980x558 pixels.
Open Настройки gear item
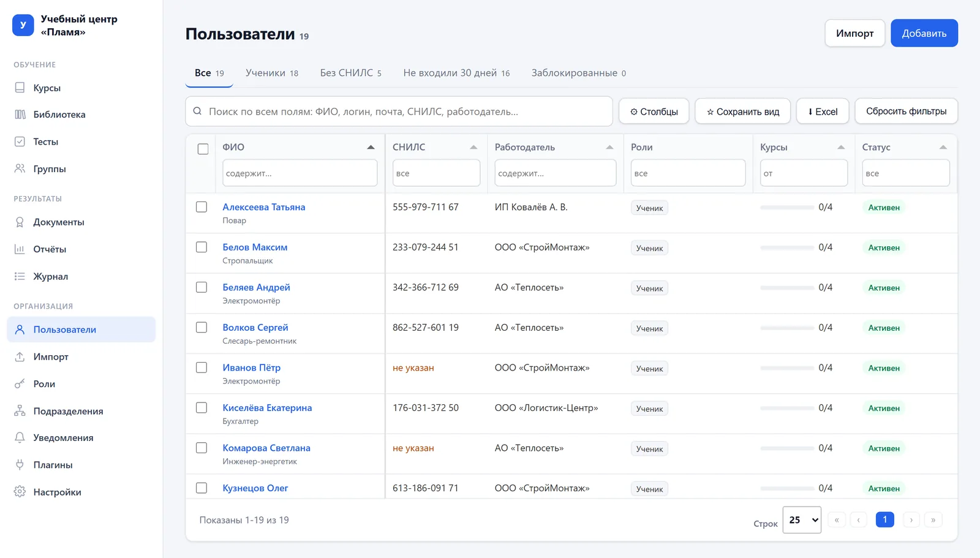(x=81, y=492)
